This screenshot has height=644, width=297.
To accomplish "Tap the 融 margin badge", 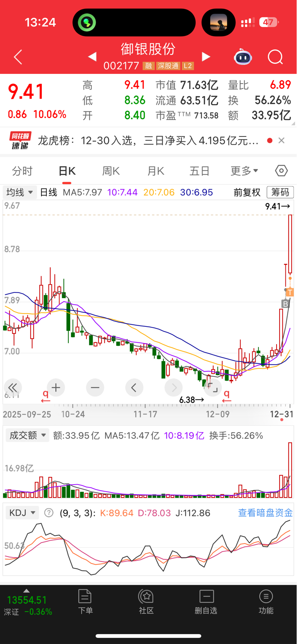I will [148, 66].
